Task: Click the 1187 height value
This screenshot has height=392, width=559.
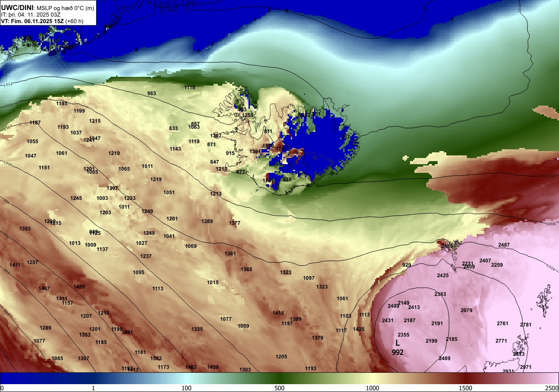Action: 35,123
